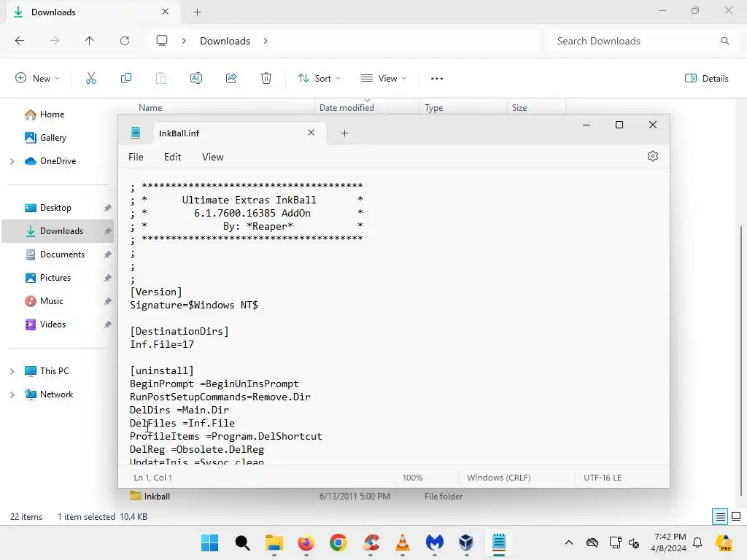Image resolution: width=747 pixels, height=560 pixels.
Task: Open a new File Explorer tab
Action: click(x=197, y=12)
